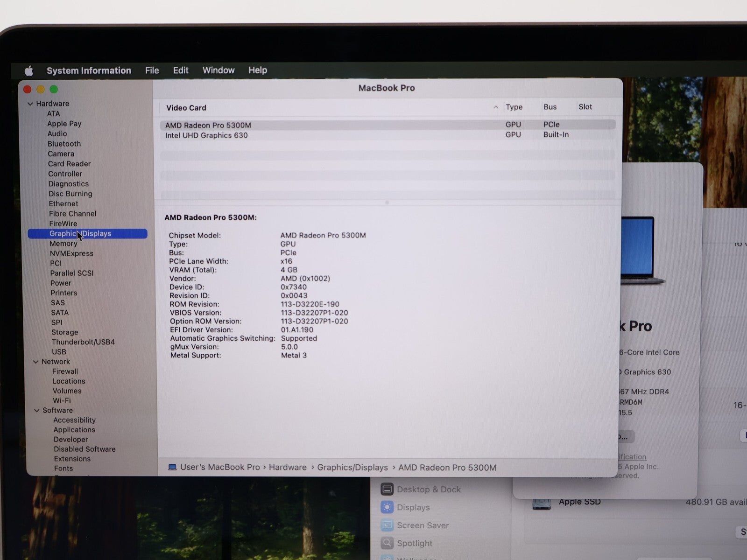The image size is (747, 560).
Task: Select Disc Burning in the sidebar
Action: click(70, 194)
